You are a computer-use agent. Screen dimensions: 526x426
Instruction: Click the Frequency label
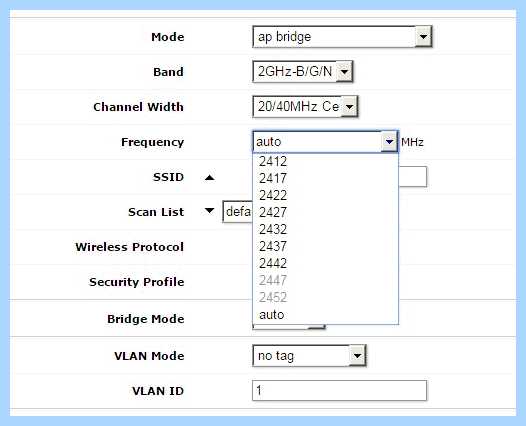coord(152,142)
